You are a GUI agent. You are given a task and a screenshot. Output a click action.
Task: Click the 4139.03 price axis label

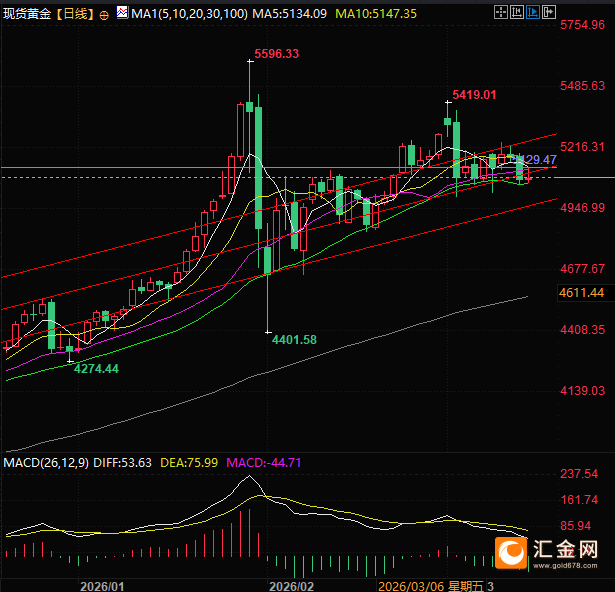[582, 391]
